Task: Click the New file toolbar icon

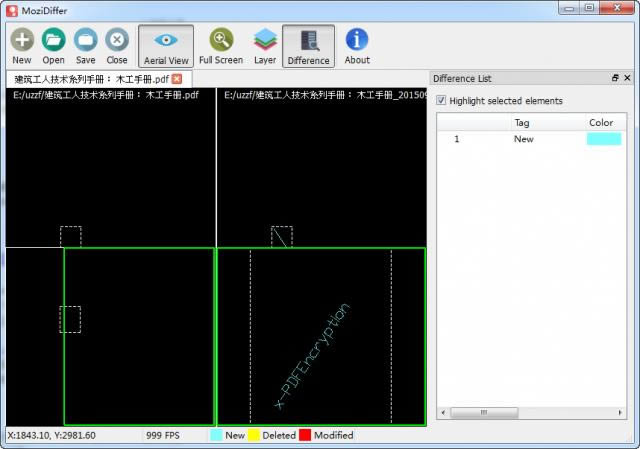Action: (x=22, y=46)
